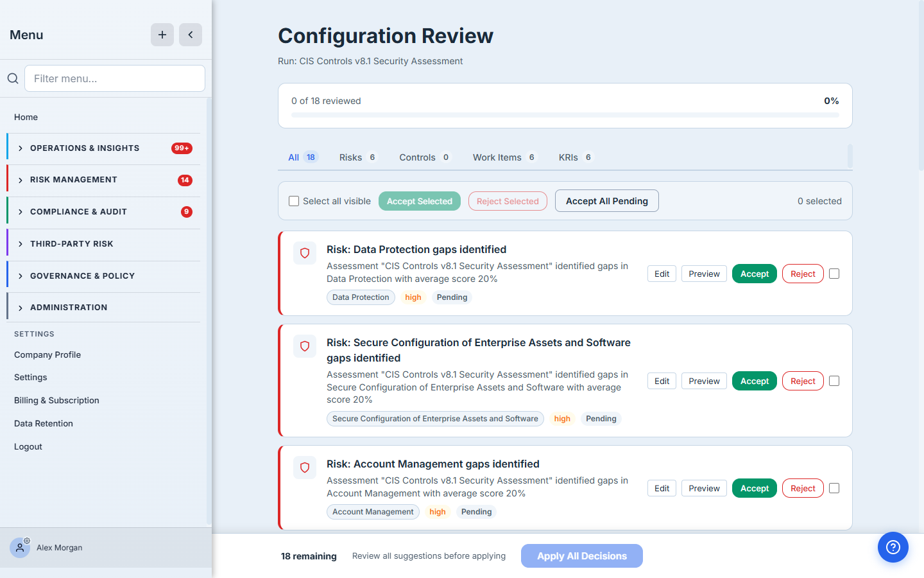924x578 pixels.
Task: Click the high severity chip on Account Management risk
Action: coord(438,512)
